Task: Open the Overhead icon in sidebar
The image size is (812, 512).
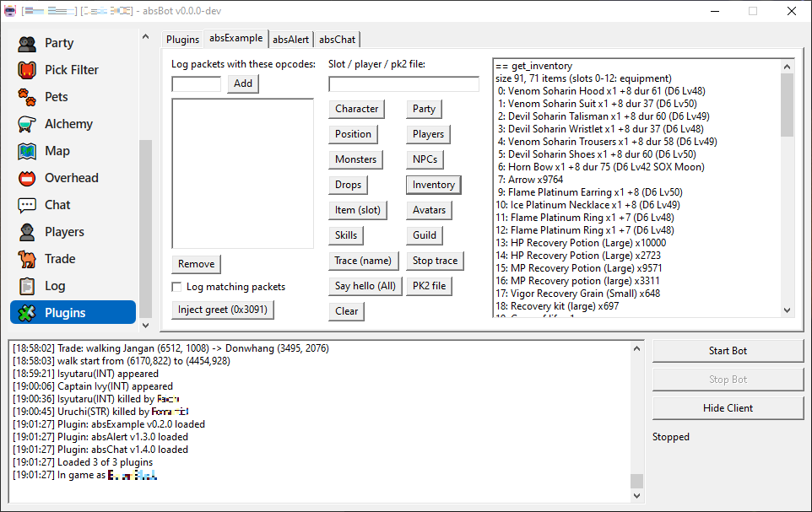Action: (27, 178)
